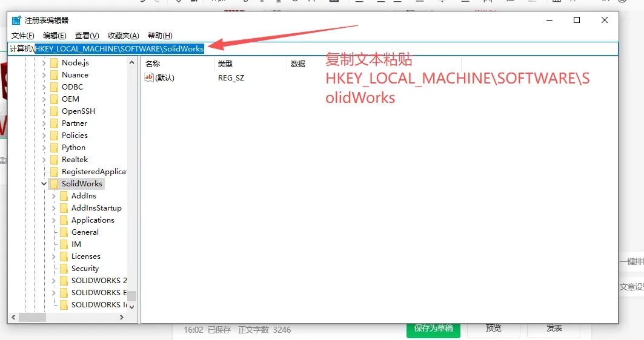Select the ODBC folder icon
This screenshot has width=644, height=340.
pos(54,87)
